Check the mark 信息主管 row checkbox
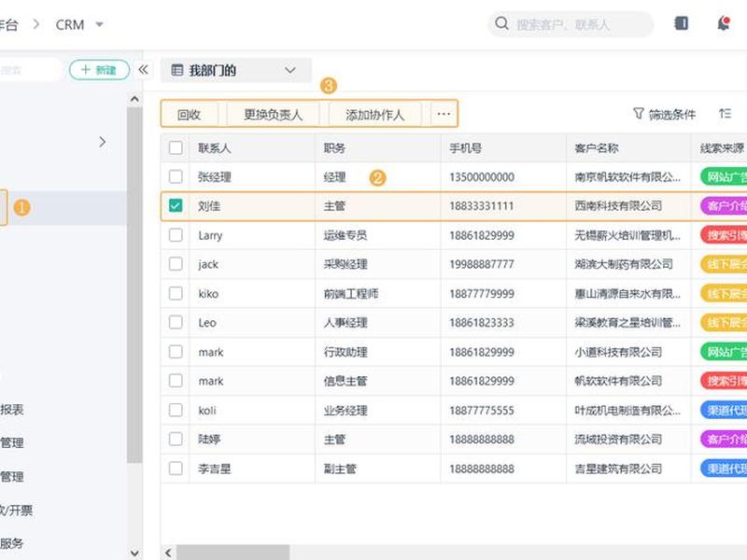The image size is (747, 560). click(176, 381)
